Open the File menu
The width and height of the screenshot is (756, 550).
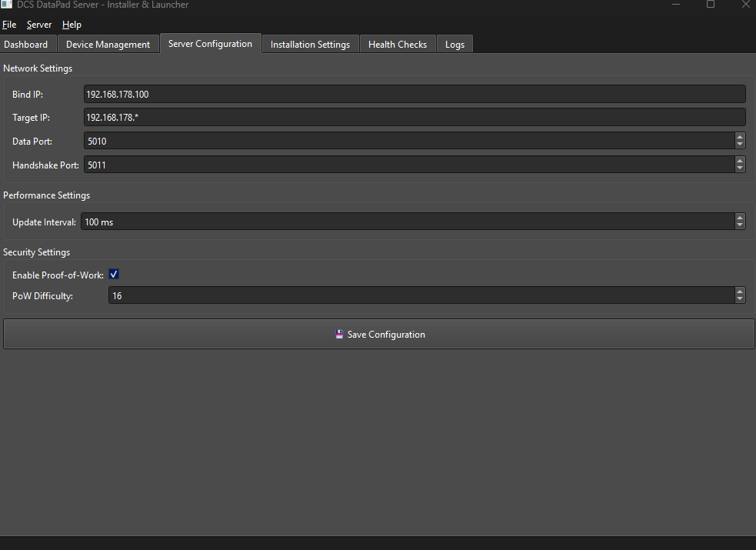[x=9, y=25]
